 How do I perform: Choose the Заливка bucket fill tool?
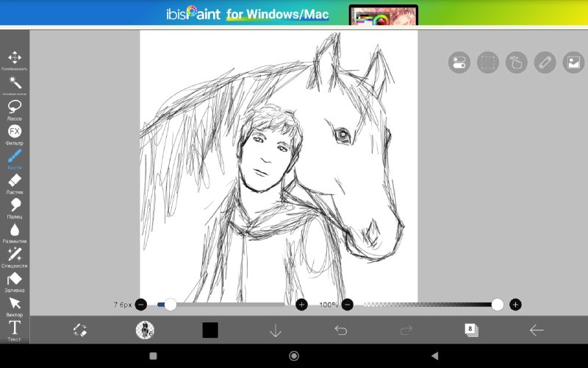(x=15, y=282)
